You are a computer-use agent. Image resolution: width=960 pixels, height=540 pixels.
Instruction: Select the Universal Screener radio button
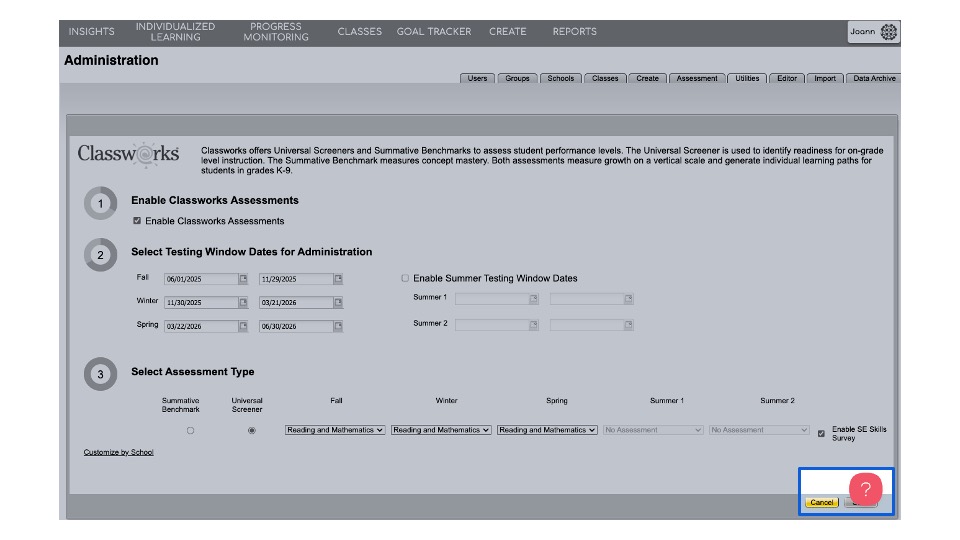click(x=252, y=430)
